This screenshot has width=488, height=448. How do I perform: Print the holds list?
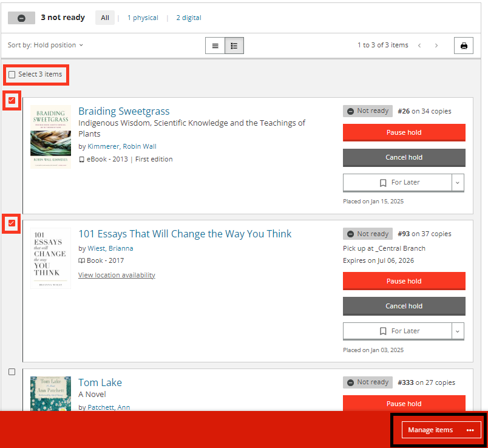click(463, 46)
